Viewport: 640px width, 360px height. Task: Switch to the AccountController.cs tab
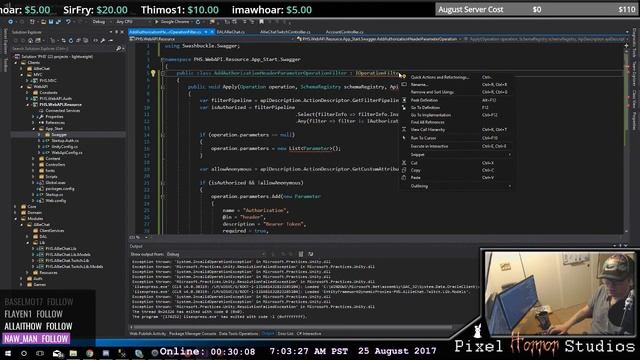pyautogui.click(x=344, y=32)
